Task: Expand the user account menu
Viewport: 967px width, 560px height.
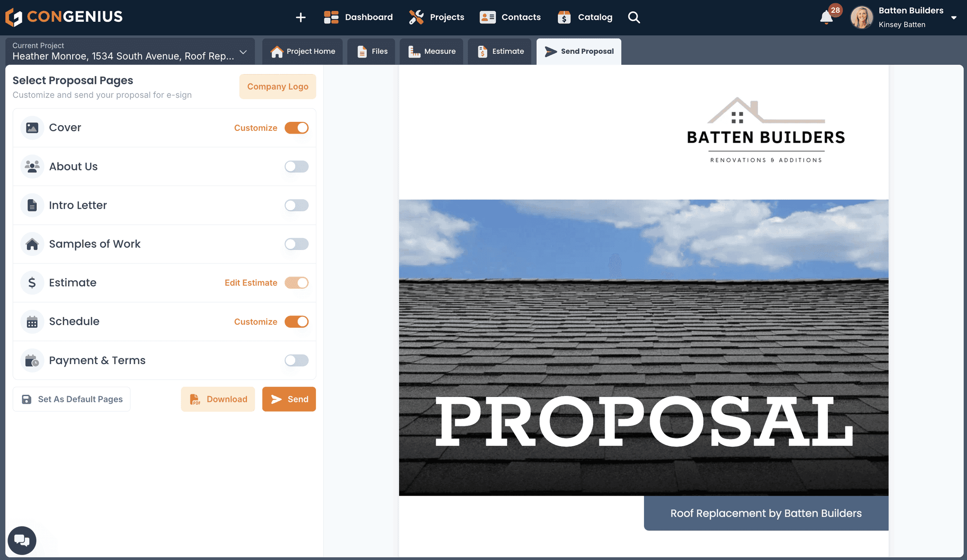Action: pyautogui.click(x=957, y=17)
